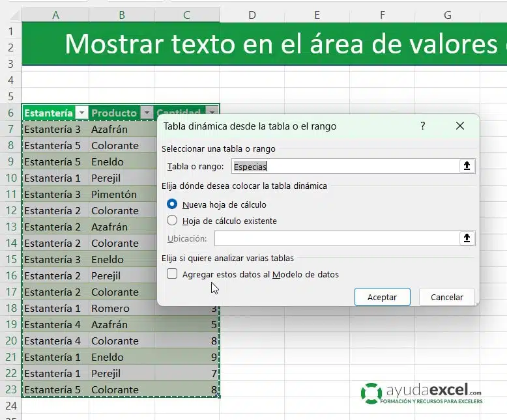Screen dimensions: 507x420
Task: Open the Producto column filter dropdown
Action: (147, 113)
